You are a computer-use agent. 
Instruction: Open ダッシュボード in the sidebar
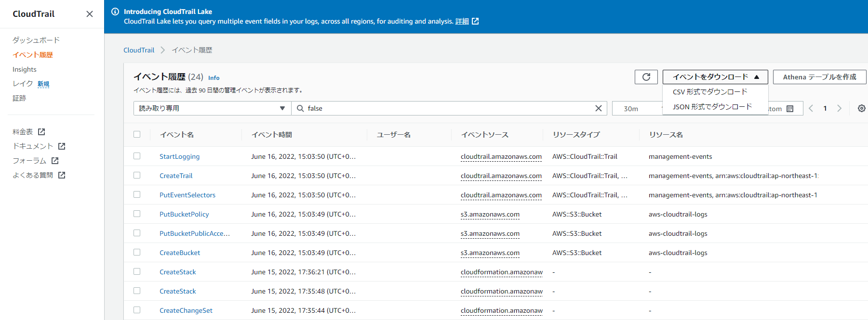tap(36, 40)
